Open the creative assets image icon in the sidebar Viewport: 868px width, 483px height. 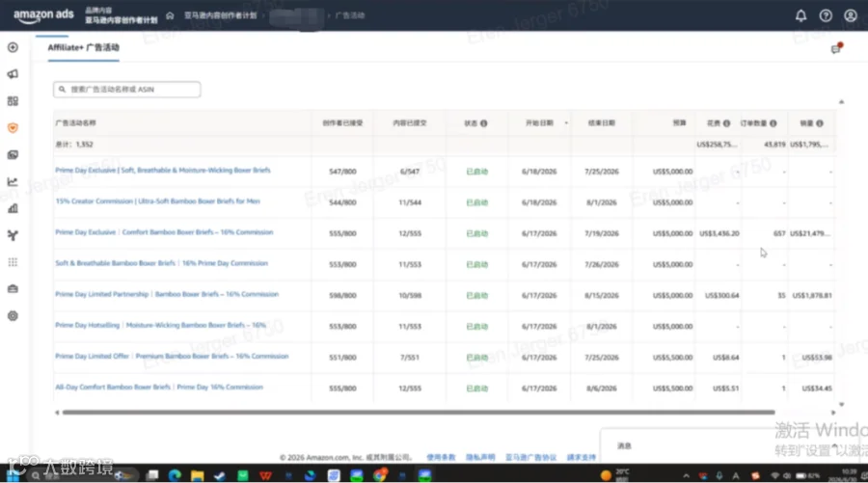click(13, 155)
